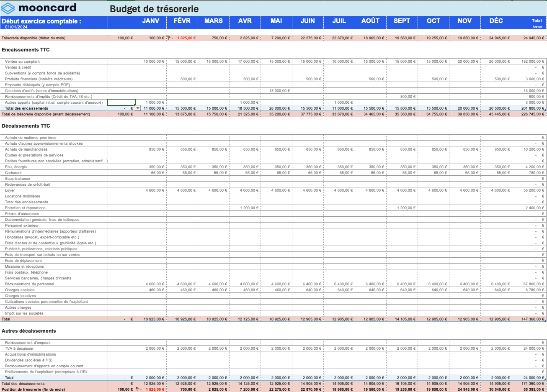Viewport: 547px width, 392px height.
Task: Click the Mooncard logo icon
Action: [x=8, y=8]
